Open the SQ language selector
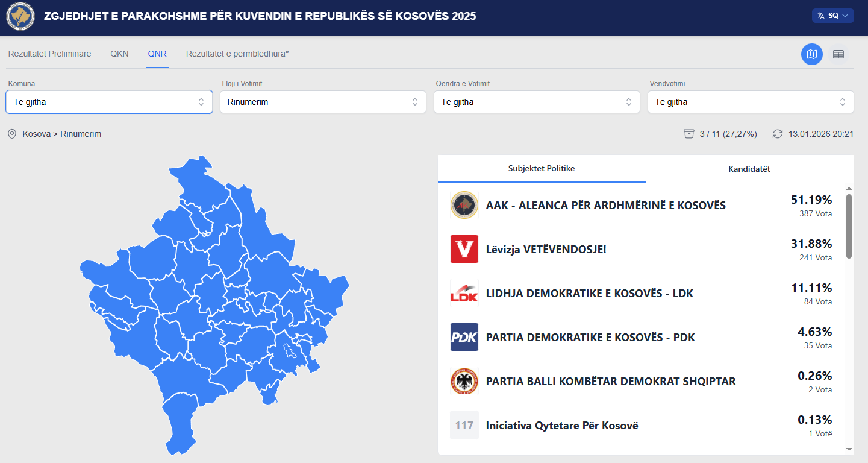This screenshot has height=463, width=868. [x=832, y=16]
